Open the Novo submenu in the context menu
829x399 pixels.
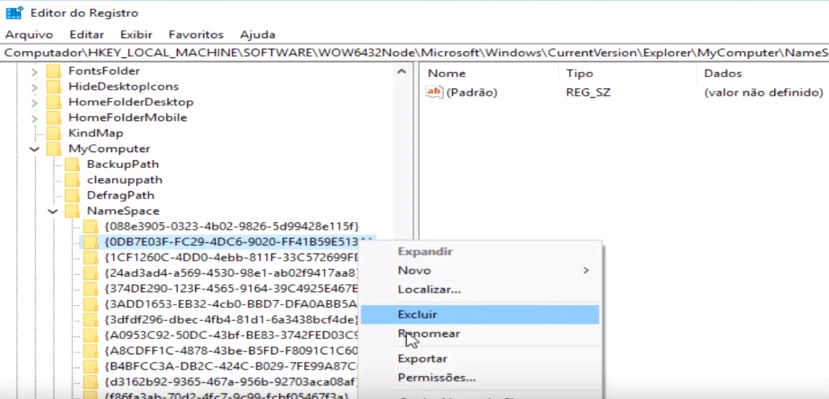tap(480, 271)
